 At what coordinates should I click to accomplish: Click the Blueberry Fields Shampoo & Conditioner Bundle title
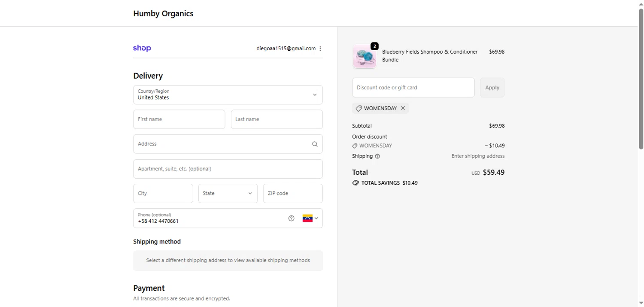tap(430, 56)
